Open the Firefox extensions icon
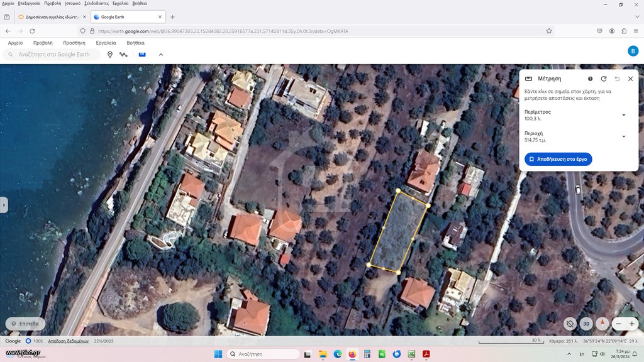This screenshot has width=644, height=362. point(624,31)
